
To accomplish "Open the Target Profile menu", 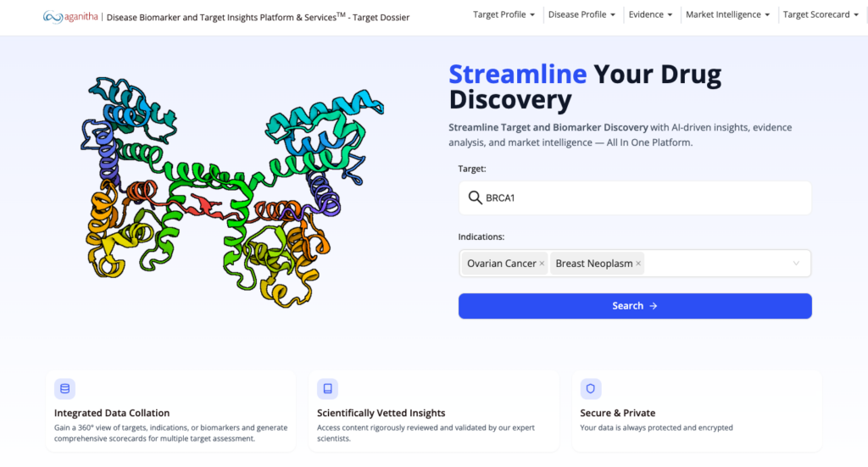I will pos(504,14).
